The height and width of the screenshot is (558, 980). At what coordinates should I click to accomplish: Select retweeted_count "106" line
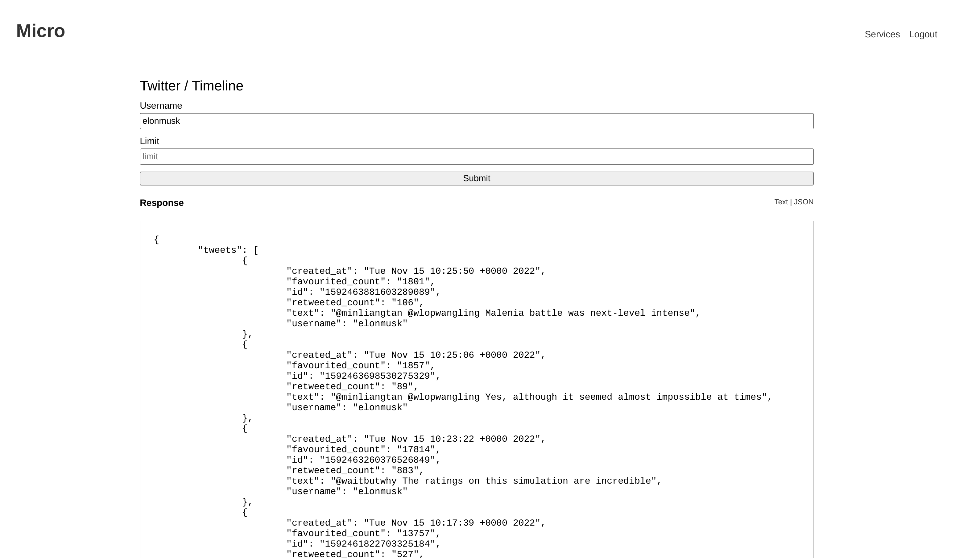pos(355,303)
